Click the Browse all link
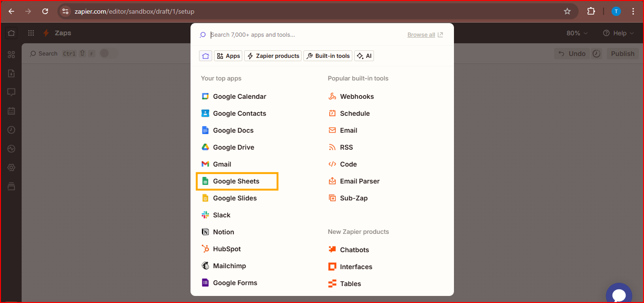The image size is (644, 303). pyautogui.click(x=425, y=35)
